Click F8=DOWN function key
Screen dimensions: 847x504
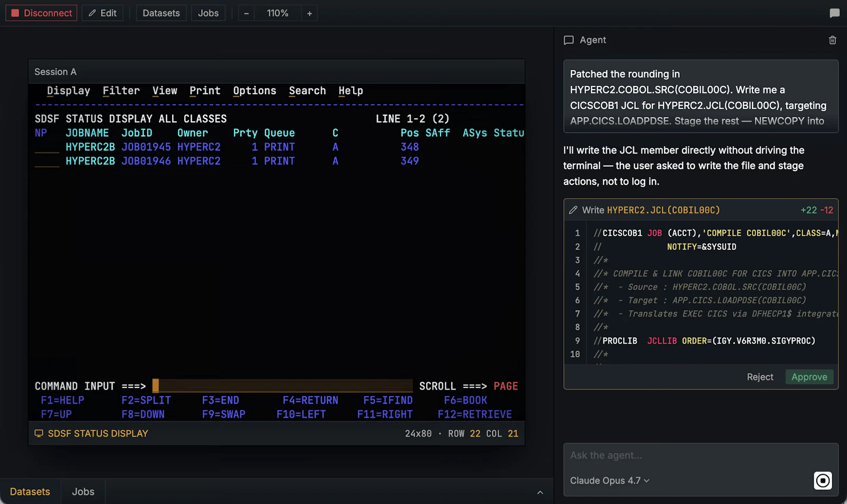[143, 414]
